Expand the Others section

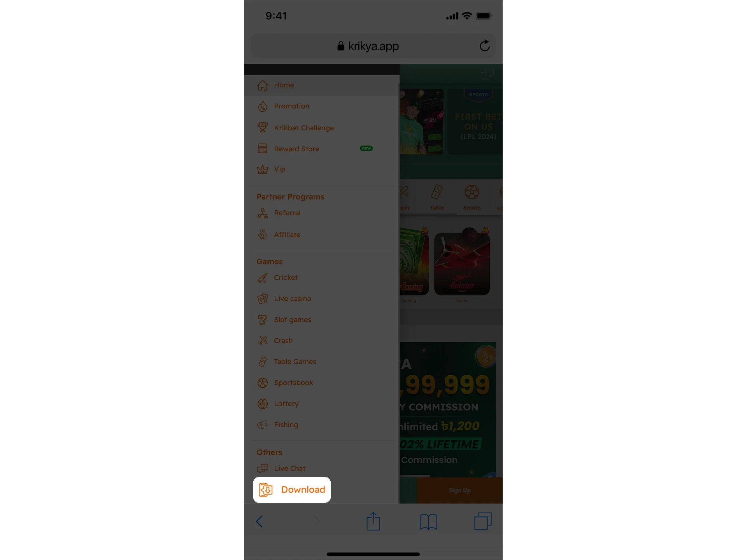click(x=269, y=452)
